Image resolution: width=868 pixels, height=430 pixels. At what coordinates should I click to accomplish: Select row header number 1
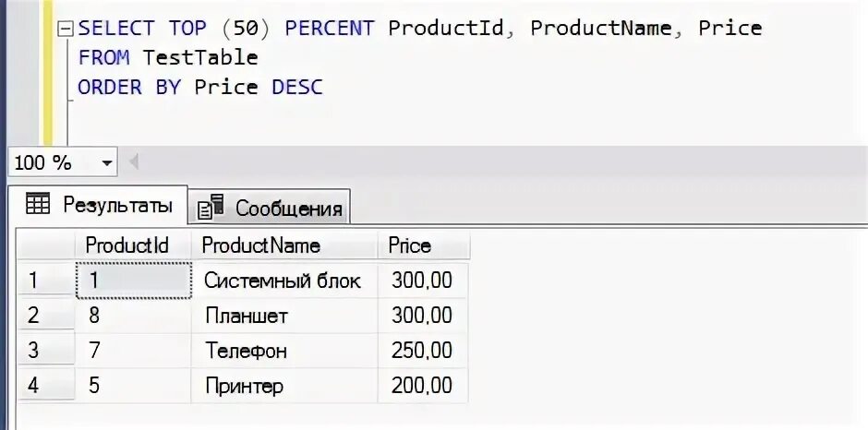pyautogui.click(x=35, y=280)
